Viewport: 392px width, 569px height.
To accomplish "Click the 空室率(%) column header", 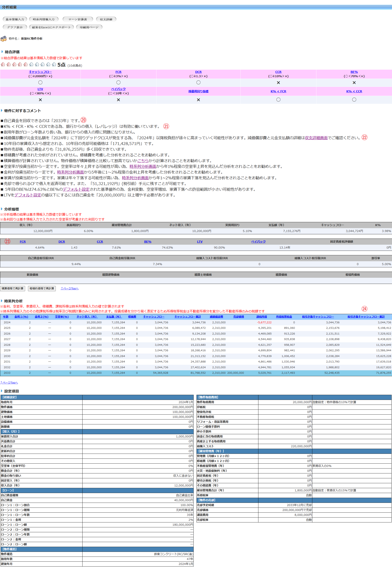I will [62, 317].
